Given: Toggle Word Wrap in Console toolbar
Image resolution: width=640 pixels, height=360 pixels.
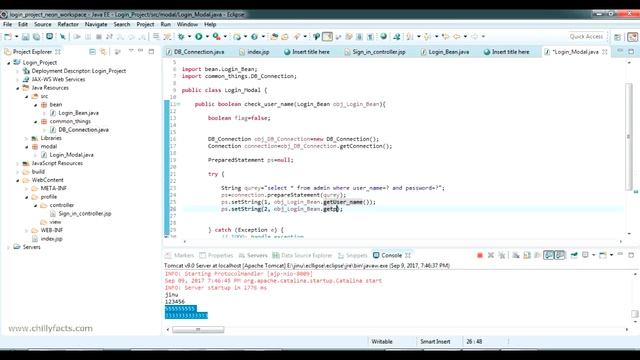Looking at the screenshot, I should click(x=538, y=256).
